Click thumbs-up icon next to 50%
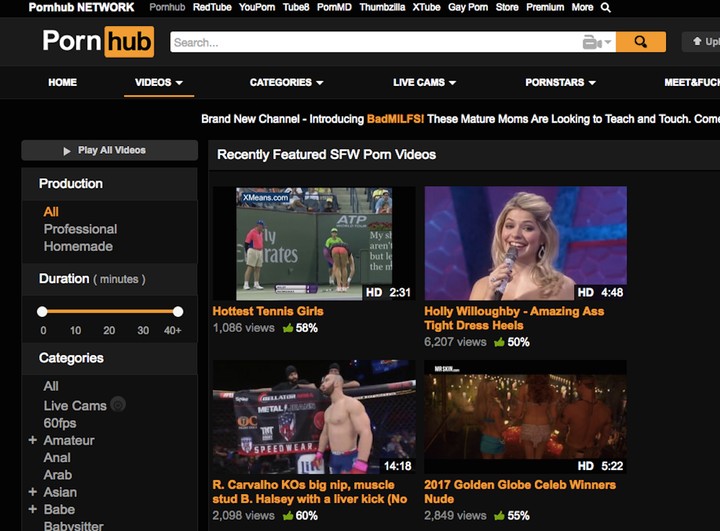The height and width of the screenshot is (531, 720). [499, 342]
